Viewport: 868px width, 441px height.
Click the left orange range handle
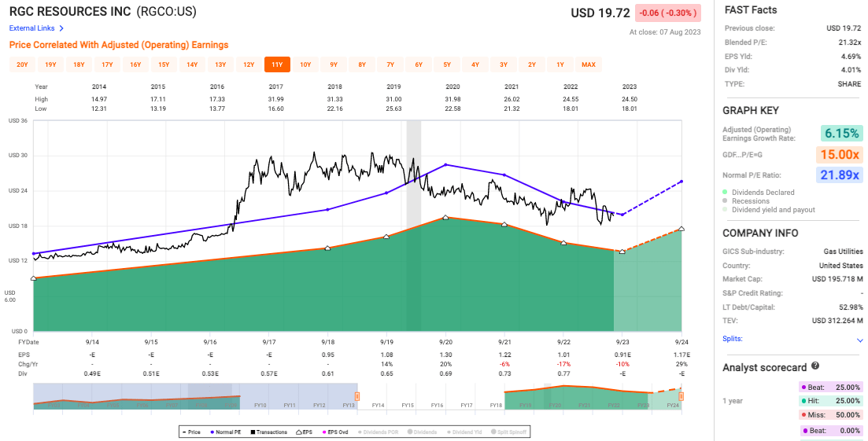point(357,396)
